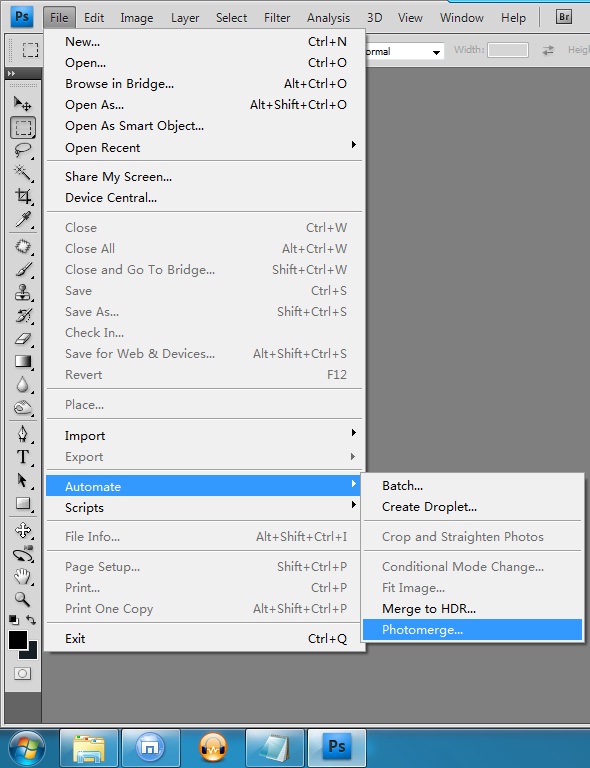
Task: Open the Analysis menu
Action: tap(328, 18)
